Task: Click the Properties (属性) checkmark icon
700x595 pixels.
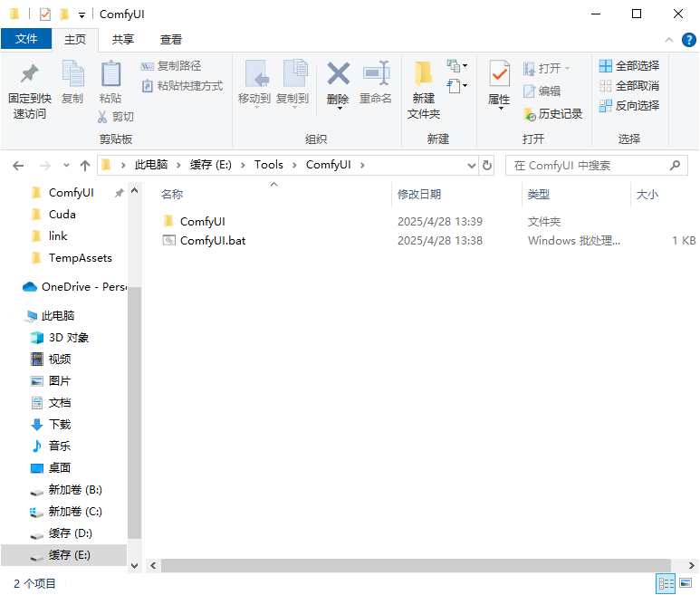Action: (x=499, y=73)
